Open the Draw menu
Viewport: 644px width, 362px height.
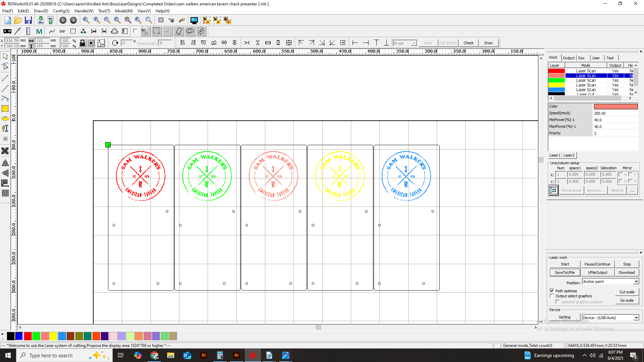pyautogui.click(x=41, y=11)
